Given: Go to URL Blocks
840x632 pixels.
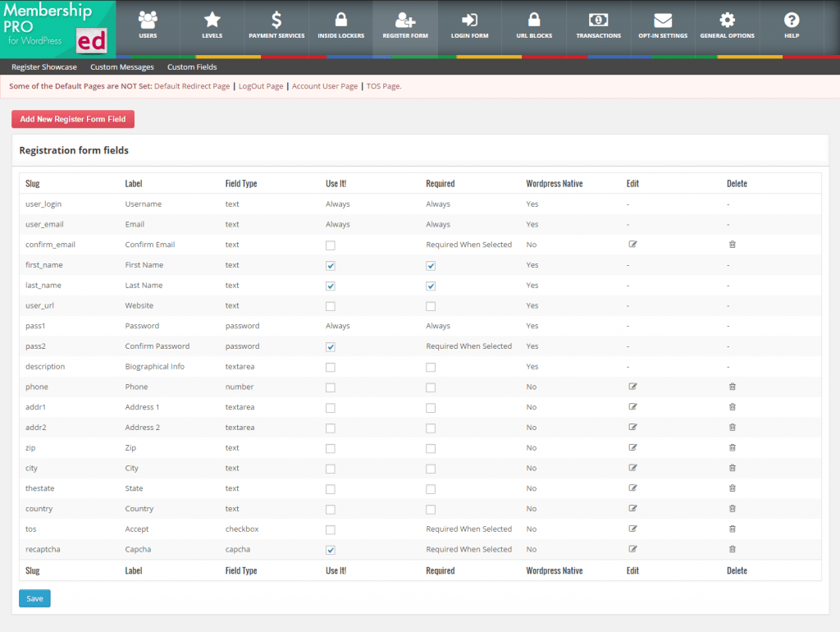Looking at the screenshot, I should point(534,25).
